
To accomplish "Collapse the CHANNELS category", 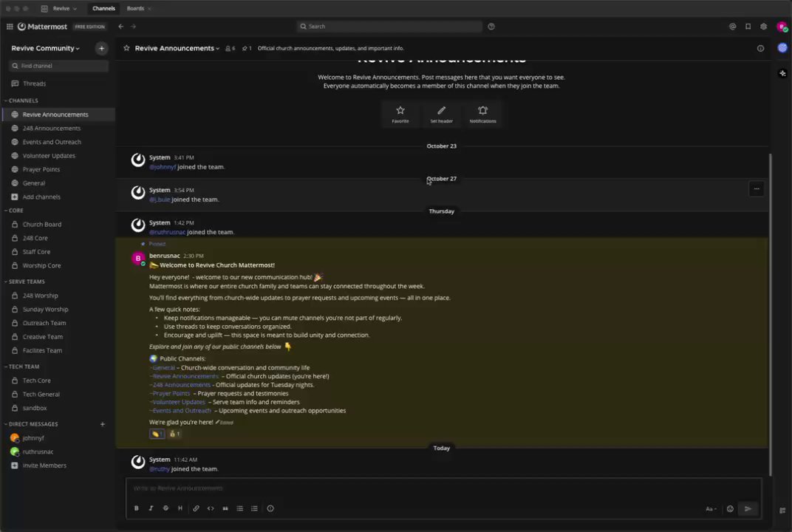I will (x=21, y=100).
